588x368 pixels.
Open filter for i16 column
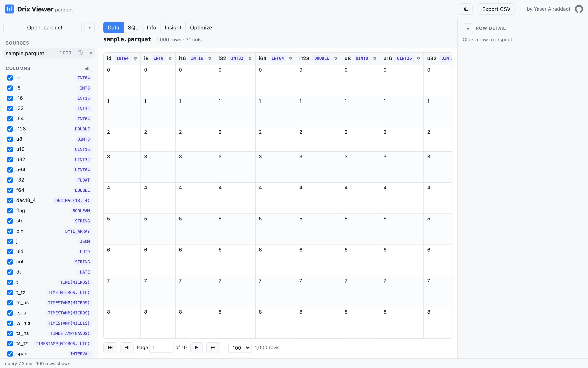[x=210, y=59]
